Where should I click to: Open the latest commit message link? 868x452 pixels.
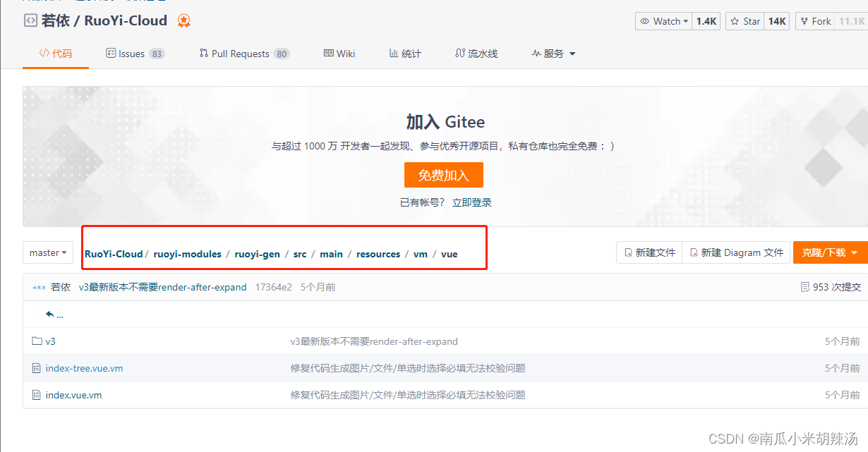tap(163, 287)
